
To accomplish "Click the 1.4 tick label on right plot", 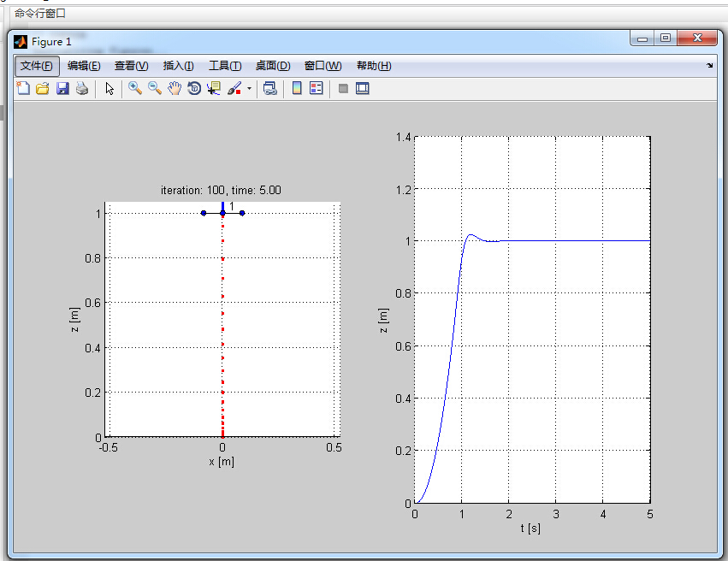I will pyautogui.click(x=403, y=137).
